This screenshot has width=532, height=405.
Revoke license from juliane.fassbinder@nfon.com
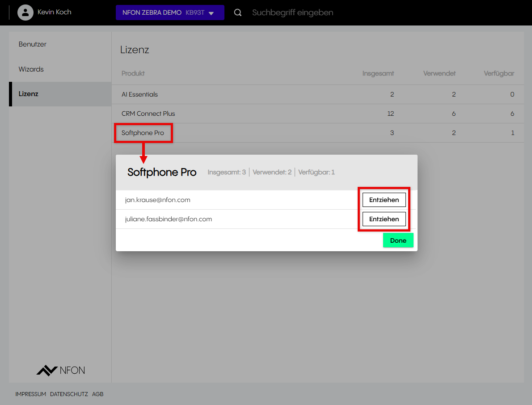coord(384,219)
